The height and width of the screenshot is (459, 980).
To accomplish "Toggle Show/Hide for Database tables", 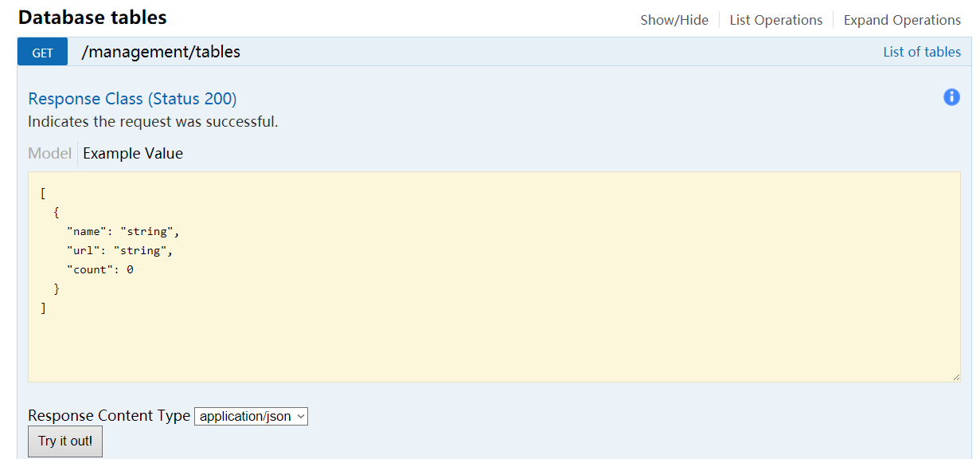I will 674,20.
